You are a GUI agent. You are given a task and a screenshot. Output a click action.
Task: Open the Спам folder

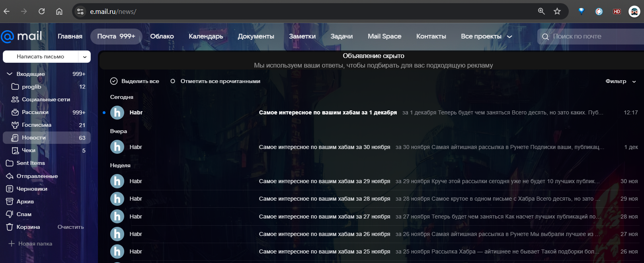pyautogui.click(x=47, y=214)
